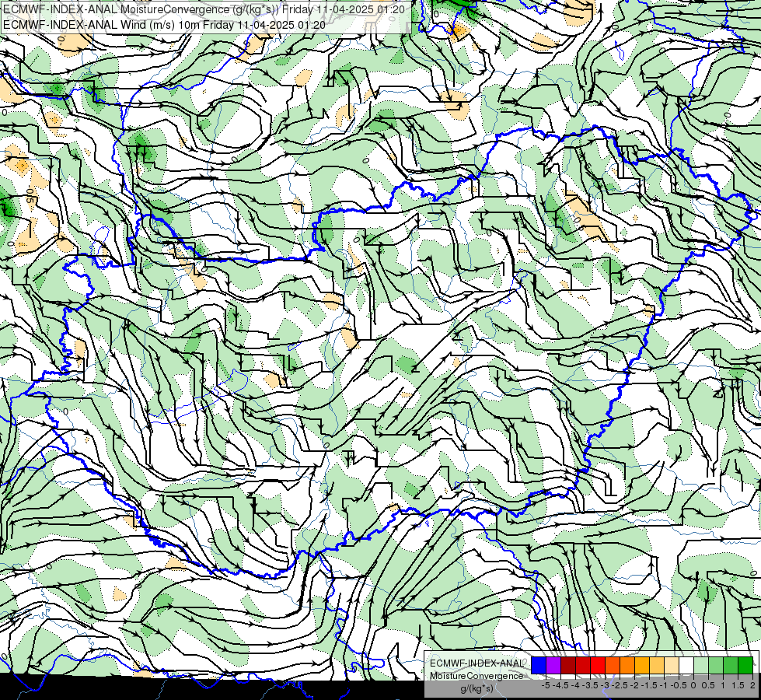Image resolution: width=761 pixels, height=700 pixels.
Task: Click the '-4.5' legend tick label
Action: click(559, 685)
